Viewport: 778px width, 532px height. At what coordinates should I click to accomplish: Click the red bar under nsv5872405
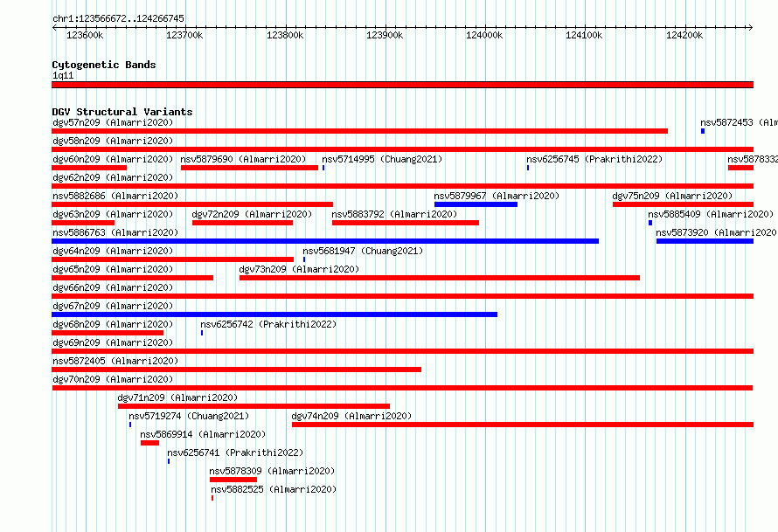[x=236, y=370]
